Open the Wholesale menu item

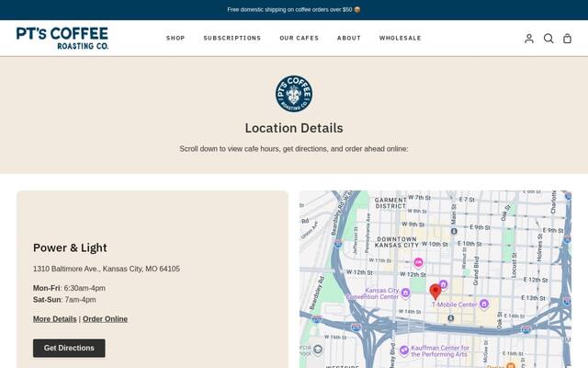[x=401, y=39]
